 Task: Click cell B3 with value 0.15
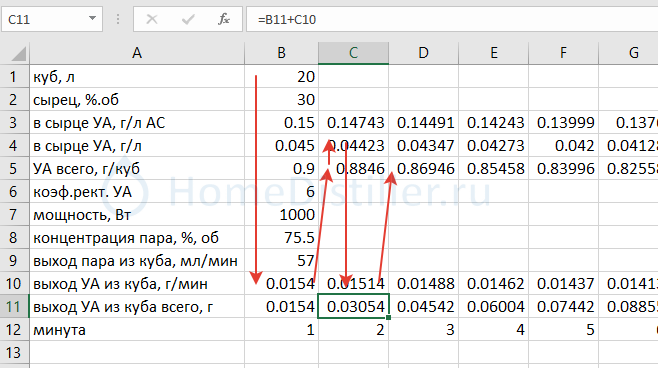click(x=282, y=123)
